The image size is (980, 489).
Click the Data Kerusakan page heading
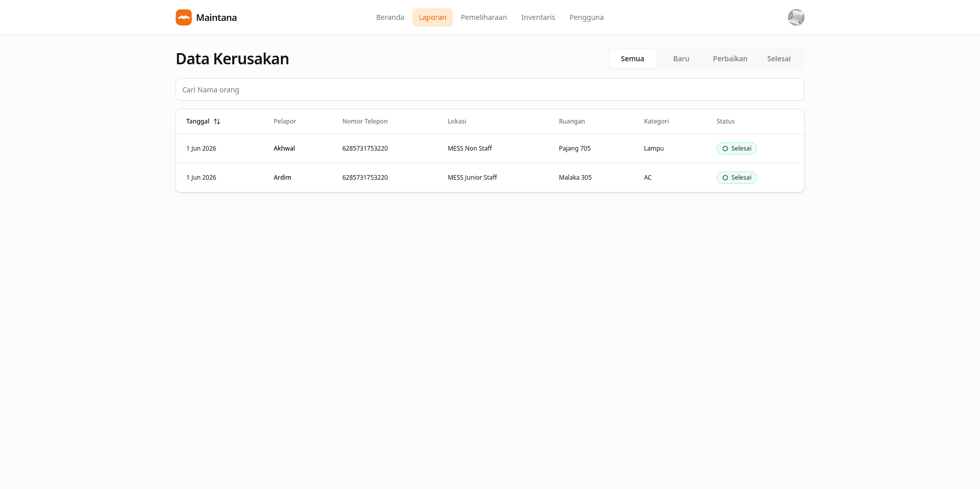[x=232, y=59]
